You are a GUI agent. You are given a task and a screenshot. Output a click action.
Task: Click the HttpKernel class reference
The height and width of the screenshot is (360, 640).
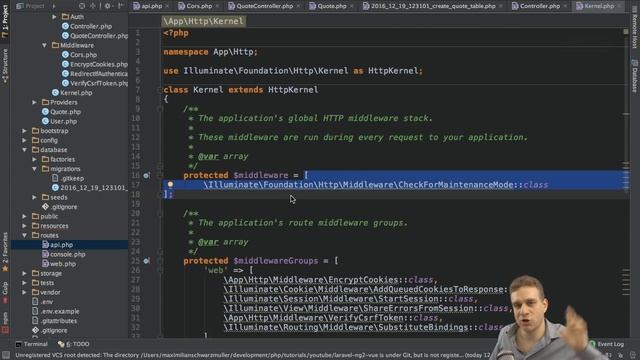293,90
